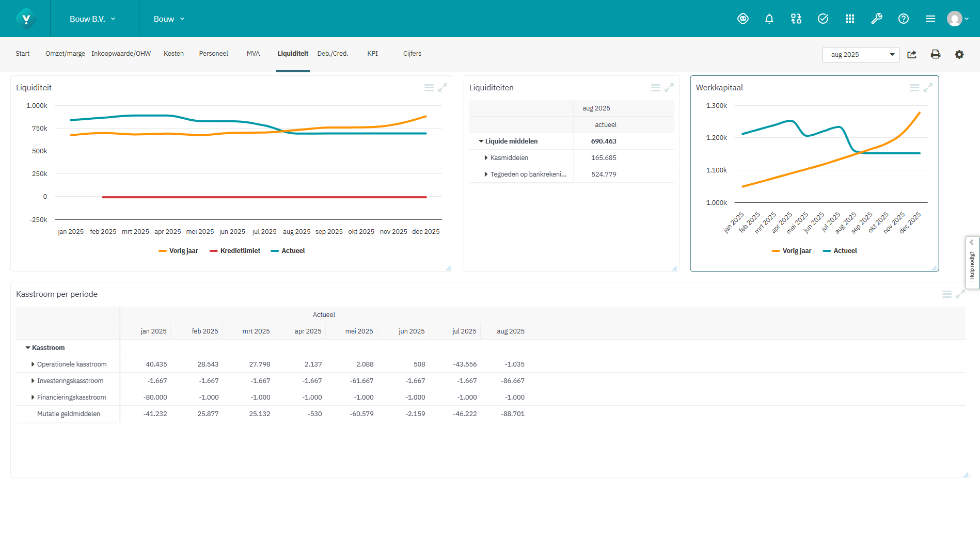
Task: Open the Omzet/marge tab
Action: [65, 53]
